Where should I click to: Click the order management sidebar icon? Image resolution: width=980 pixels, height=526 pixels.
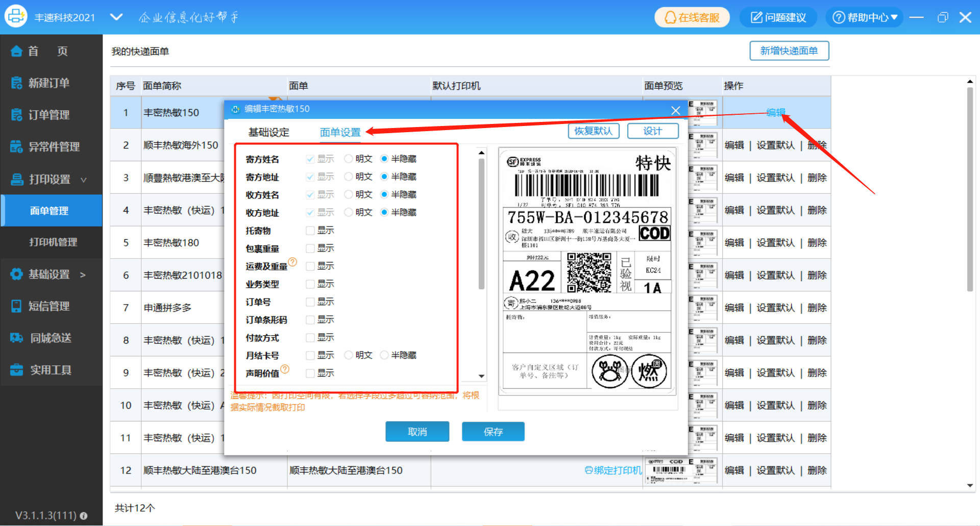tap(17, 115)
